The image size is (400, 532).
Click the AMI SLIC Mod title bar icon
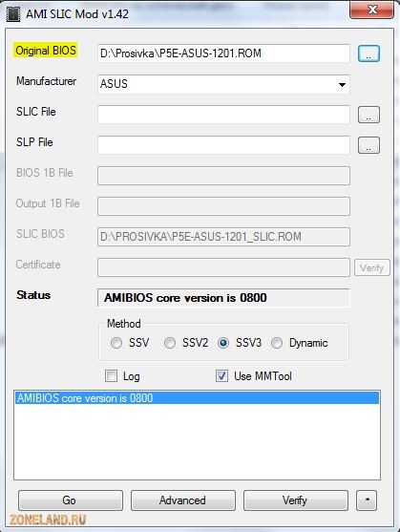point(13,14)
